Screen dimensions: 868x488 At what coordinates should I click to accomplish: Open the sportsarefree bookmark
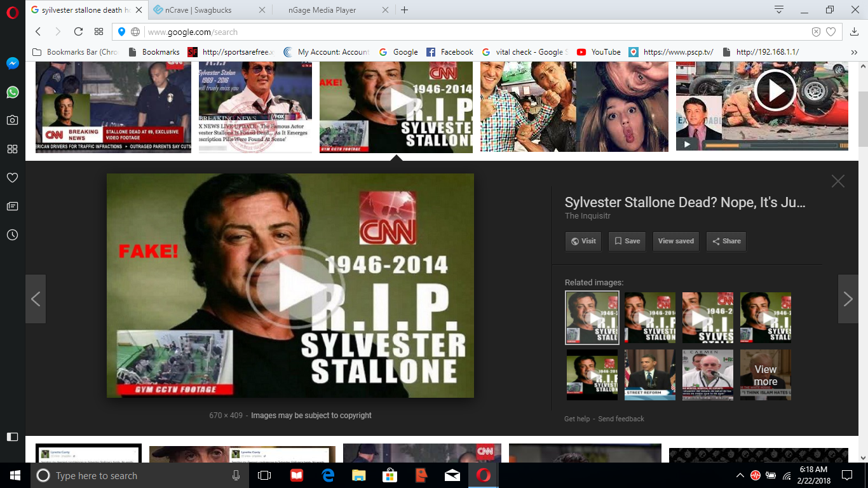tap(231, 52)
